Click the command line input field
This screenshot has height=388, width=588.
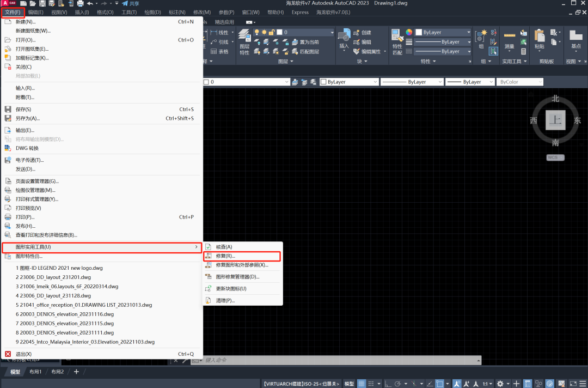pos(338,360)
